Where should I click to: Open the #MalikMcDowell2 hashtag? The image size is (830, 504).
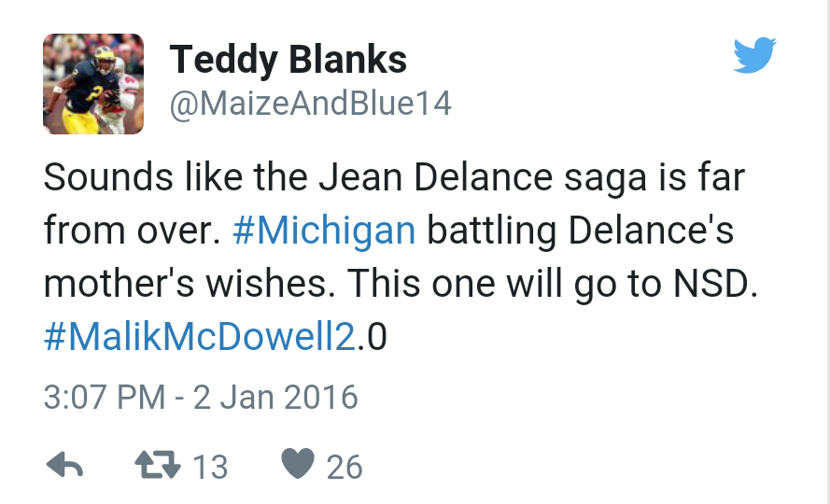200,337
